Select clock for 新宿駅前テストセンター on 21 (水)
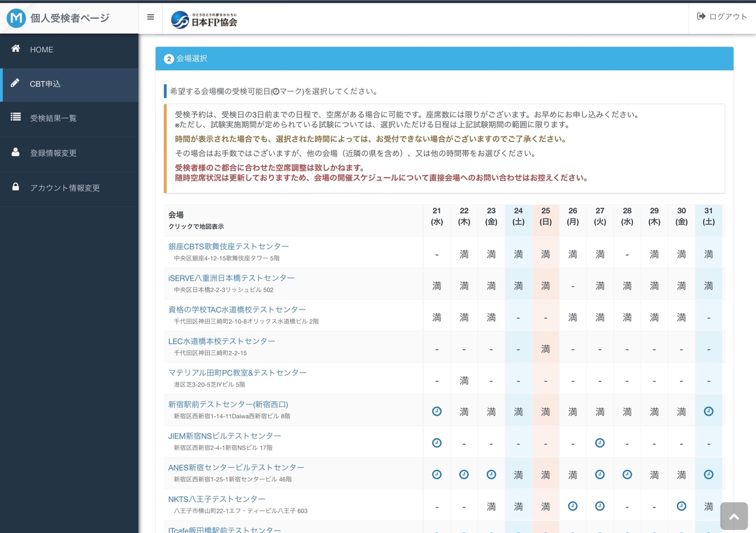 pos(437,411)
